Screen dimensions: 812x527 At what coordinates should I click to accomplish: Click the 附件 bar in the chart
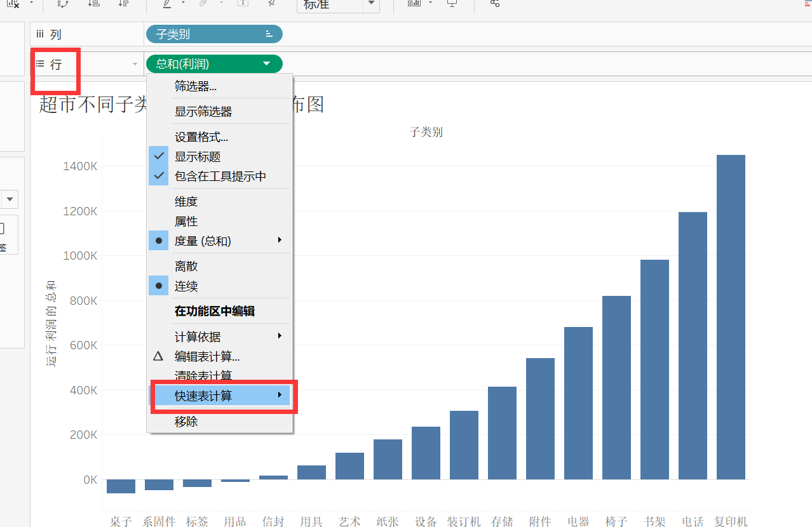click(540, 418)
